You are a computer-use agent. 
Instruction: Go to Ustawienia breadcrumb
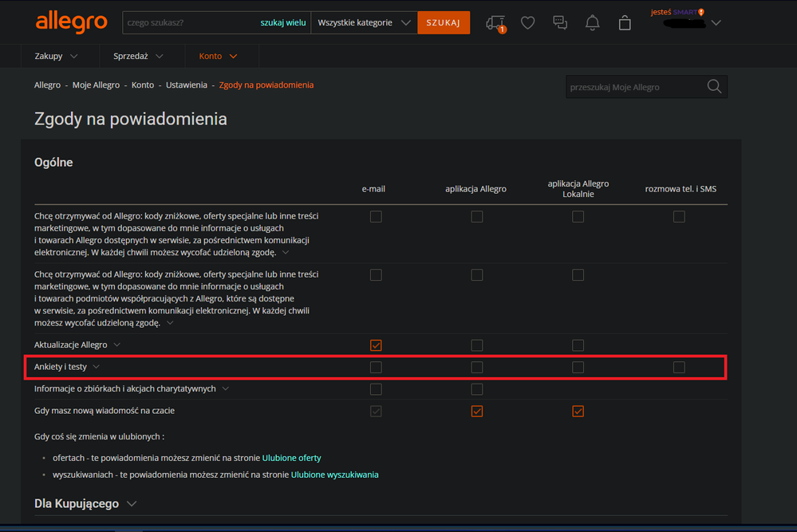coord(187,85)
